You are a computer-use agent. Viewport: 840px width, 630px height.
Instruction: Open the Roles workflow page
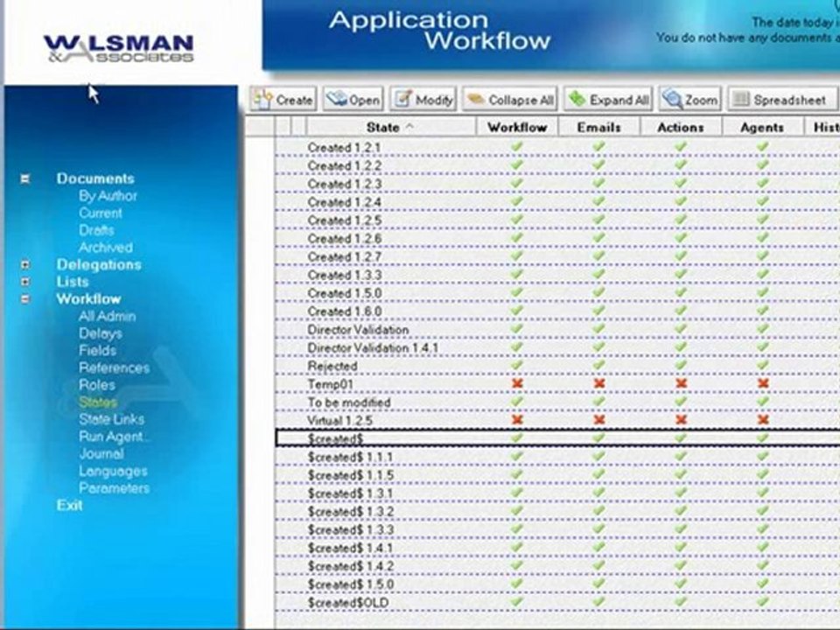click(97, 385)
